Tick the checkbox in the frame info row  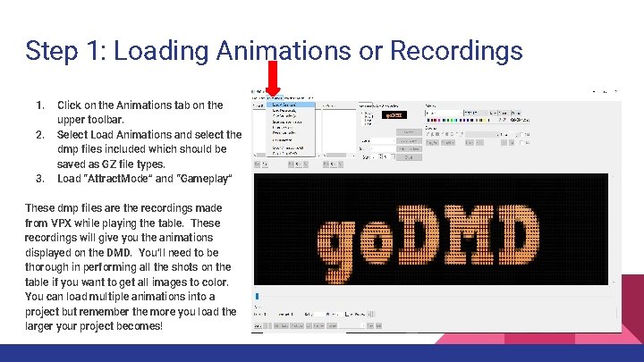347,314
